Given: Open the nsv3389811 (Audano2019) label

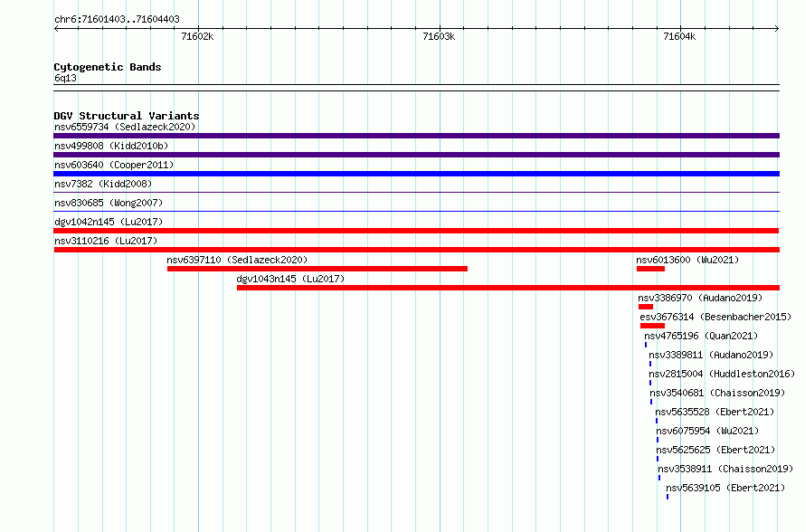Looking at the screenshot, I should click(x=711, y=355).
